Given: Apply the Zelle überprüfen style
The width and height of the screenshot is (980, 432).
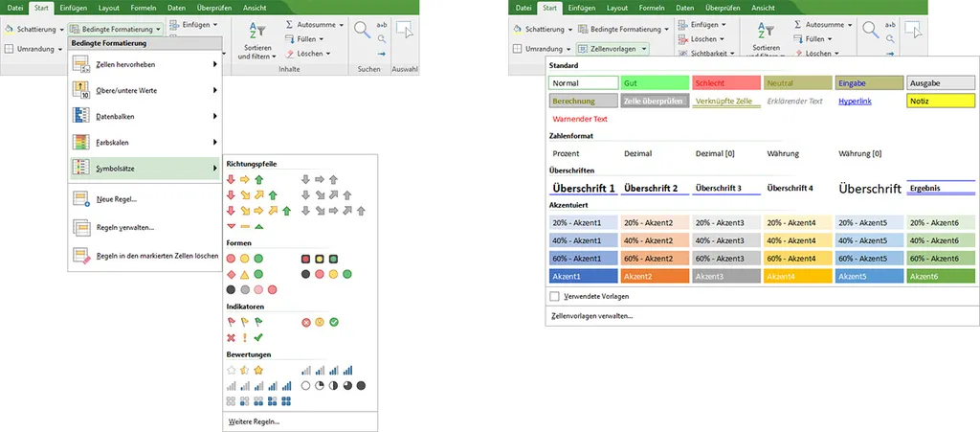Looking at the screenshot, I should point(655,102).
